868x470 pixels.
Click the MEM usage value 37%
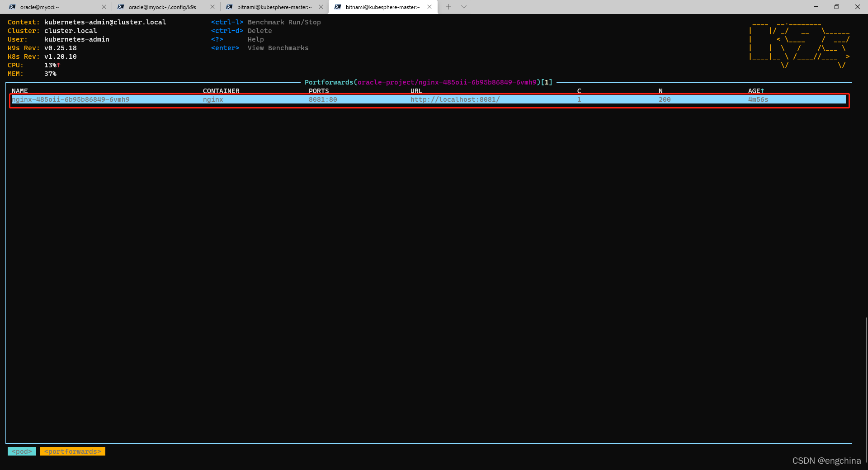(x=50, y=74)
